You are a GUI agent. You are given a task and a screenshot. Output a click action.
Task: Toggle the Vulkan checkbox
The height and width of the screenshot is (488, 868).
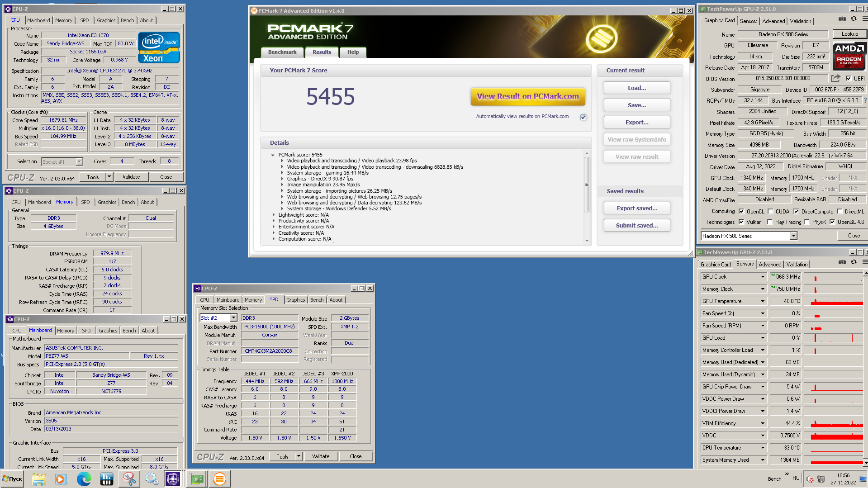coord(741,222)
